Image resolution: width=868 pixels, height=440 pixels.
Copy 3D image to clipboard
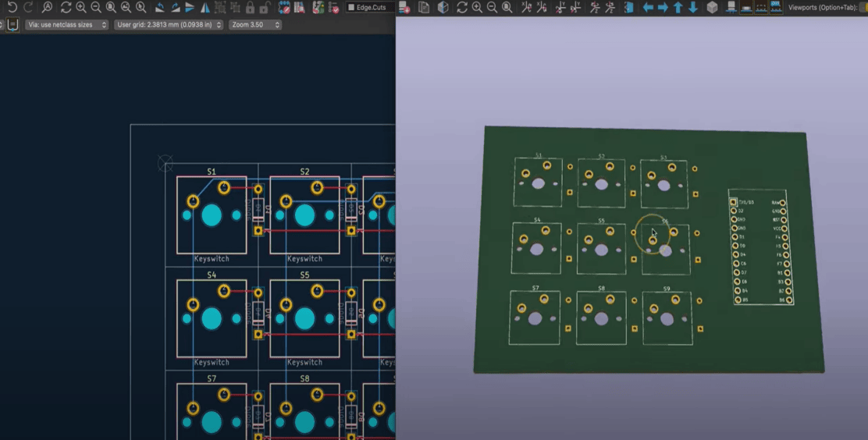click(424, 8)
